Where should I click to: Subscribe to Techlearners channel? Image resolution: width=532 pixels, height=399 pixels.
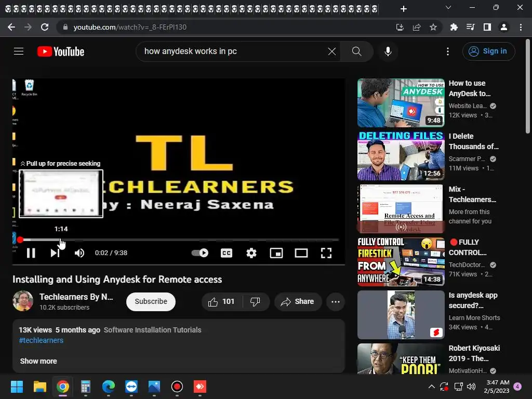[151, 301]
